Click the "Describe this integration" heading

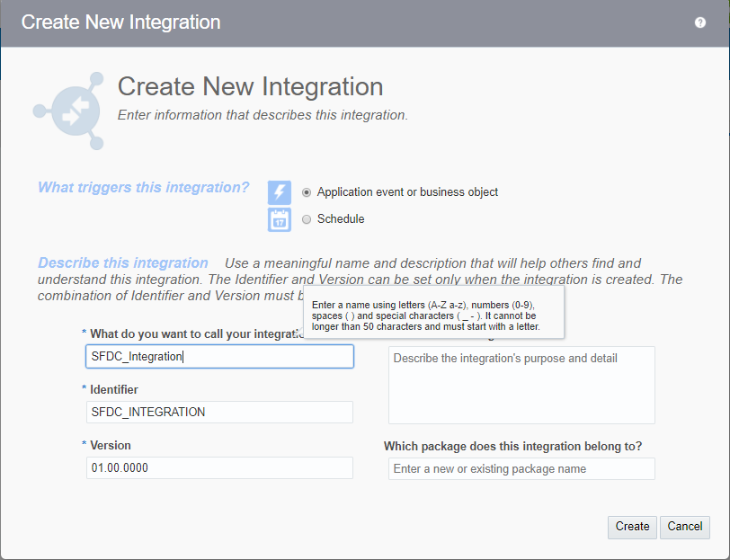(123, 263)
